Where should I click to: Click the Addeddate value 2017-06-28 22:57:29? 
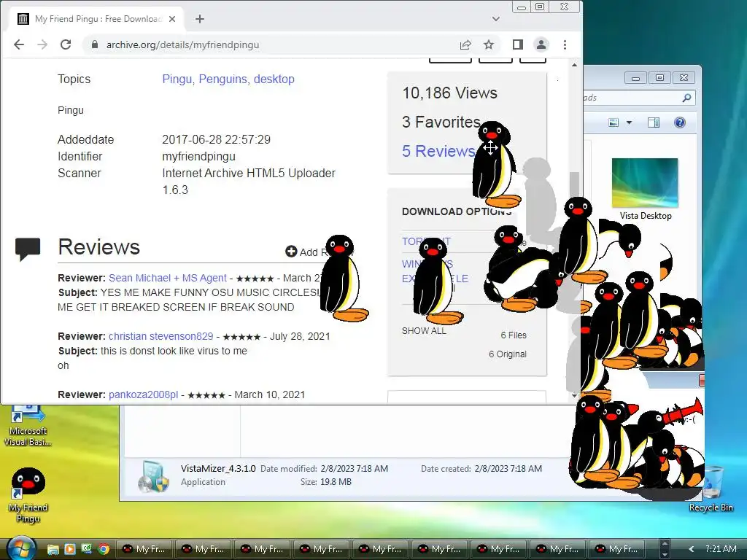tap(216, 139)
